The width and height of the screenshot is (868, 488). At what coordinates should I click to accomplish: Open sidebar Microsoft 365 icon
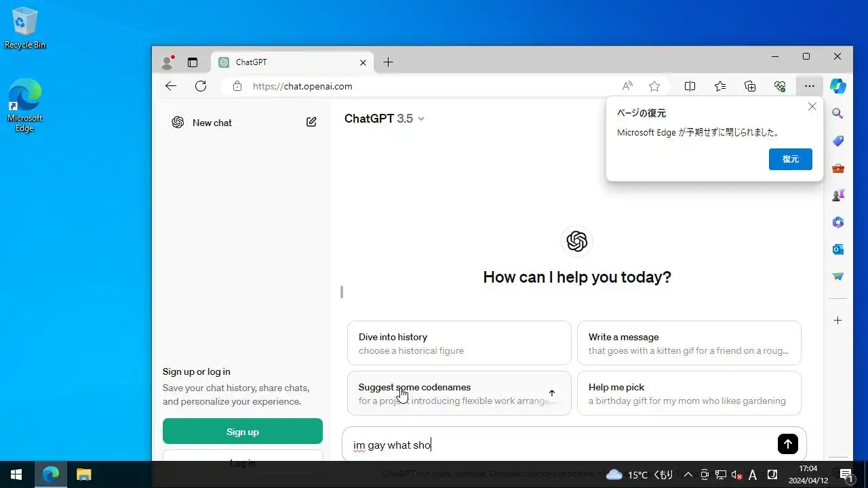(838, 222)
